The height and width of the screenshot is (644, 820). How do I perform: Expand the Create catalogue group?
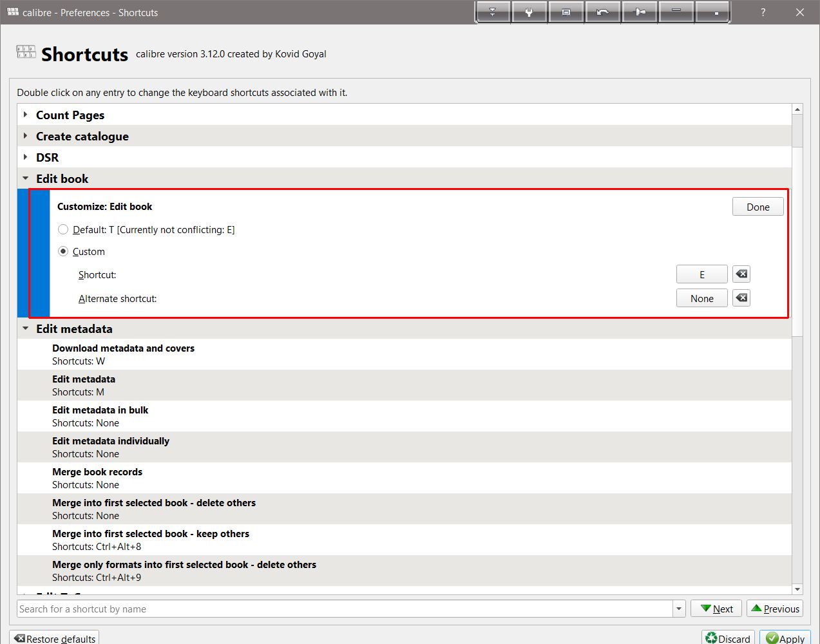[25, 136]
